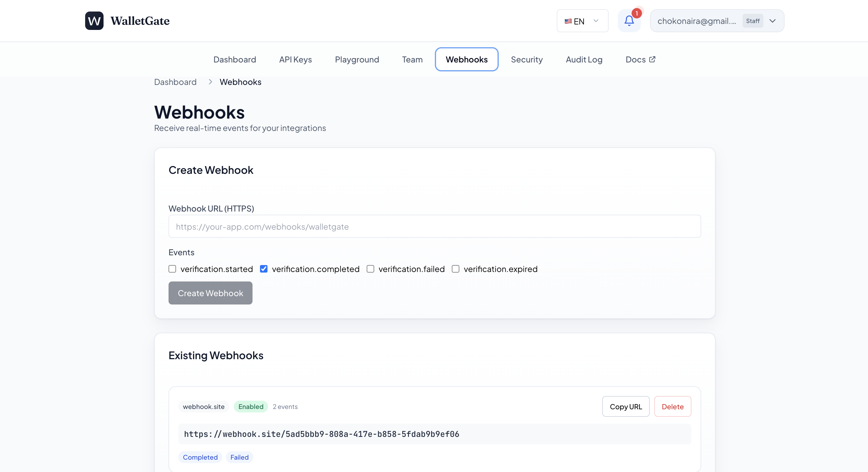
Task: Open the notifications bell icon
Action: pos(629,21)
